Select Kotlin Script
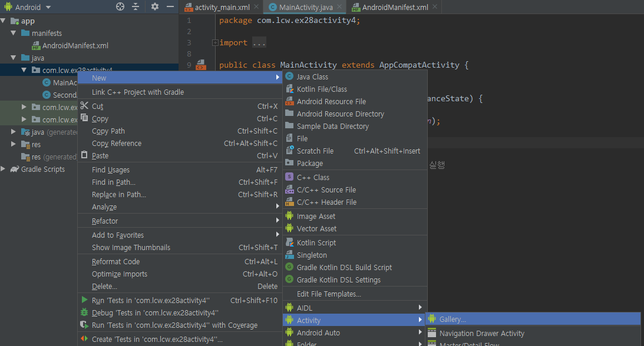This screenshot has width=644, height=346. (x=355, y=242)
